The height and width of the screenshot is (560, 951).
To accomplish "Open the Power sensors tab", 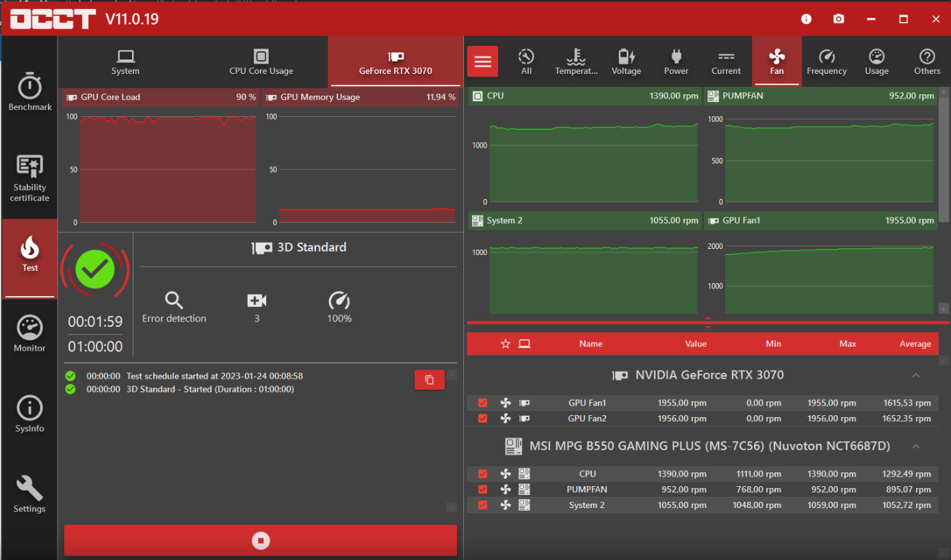I will pyautogui.click(x=676, y=62).
